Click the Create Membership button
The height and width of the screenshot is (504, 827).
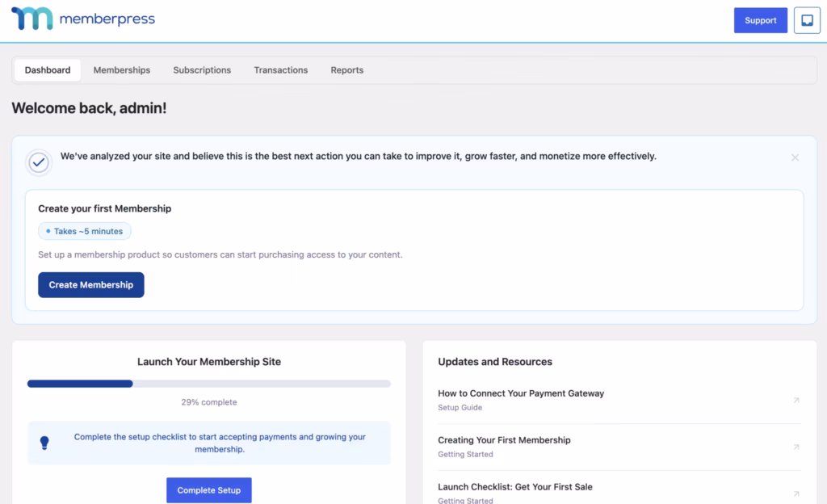[91, 284]
